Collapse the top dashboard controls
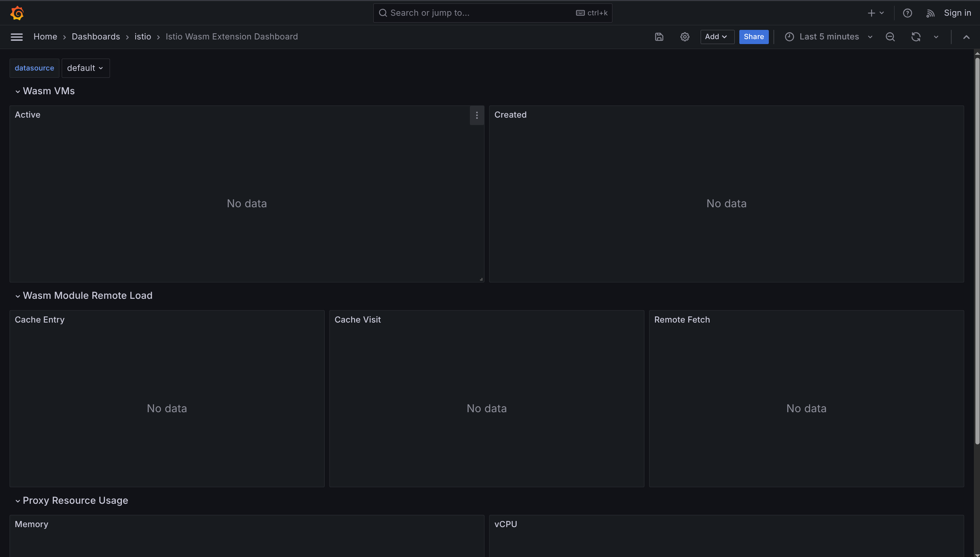This screenshot has height=557, width=980. 966,37
